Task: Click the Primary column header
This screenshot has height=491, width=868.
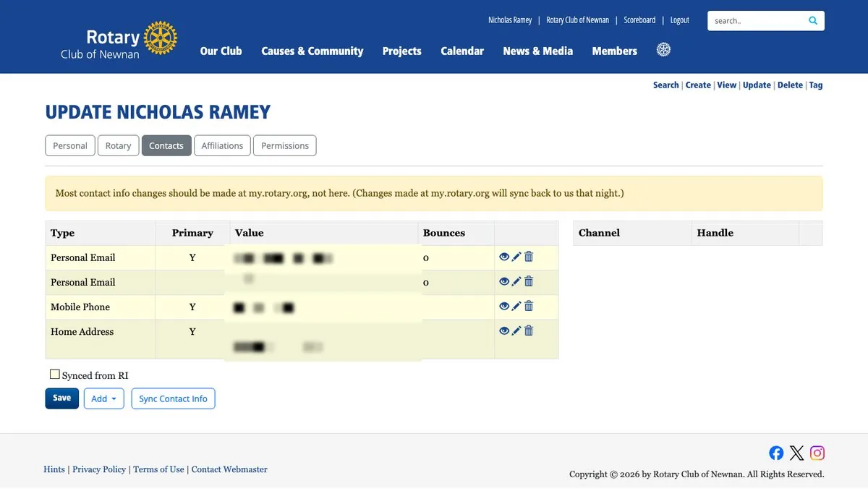Action: pos(192,233)
